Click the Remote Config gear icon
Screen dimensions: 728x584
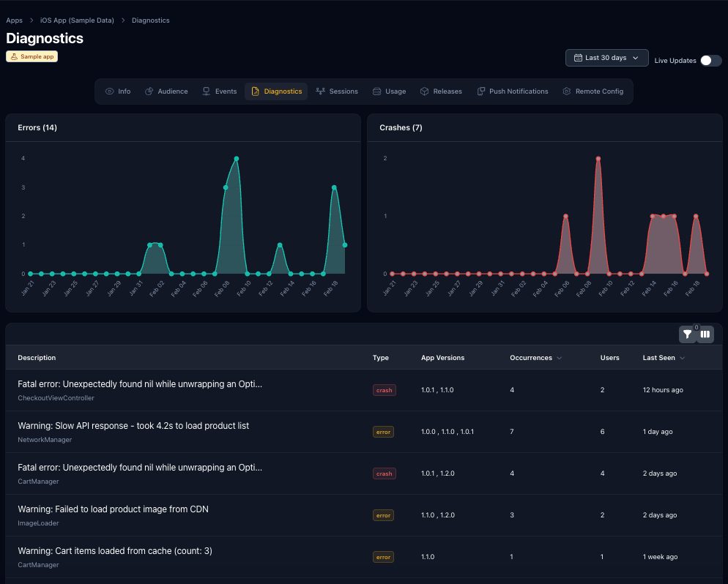[x=567, y=91]
